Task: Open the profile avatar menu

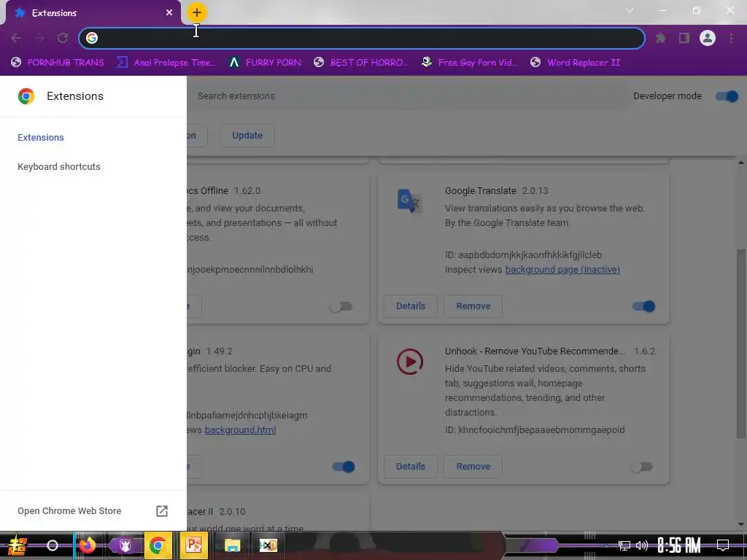Action: pyautogui.click(x=708, y=38)
